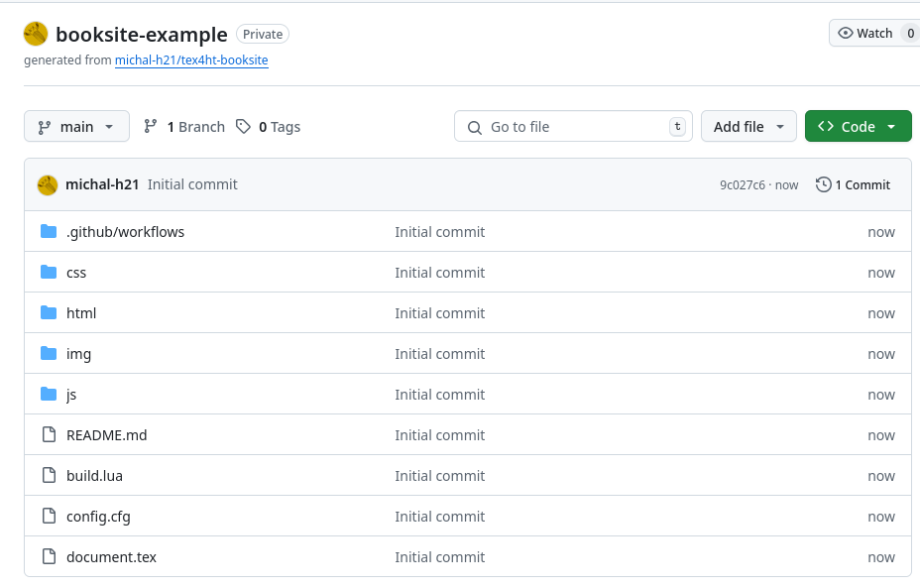Screen dimensions: 920x588
Task: Click Initial commit message in document.tex row
Action: [439, 557]
